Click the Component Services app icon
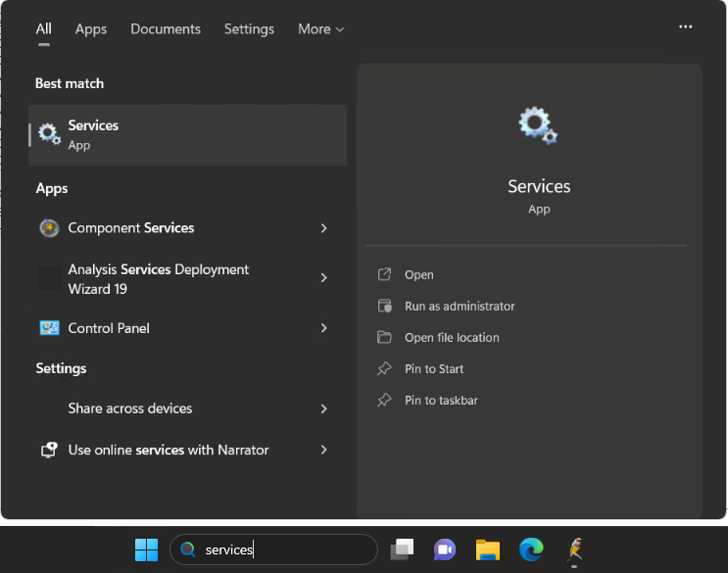 [49, 228]
